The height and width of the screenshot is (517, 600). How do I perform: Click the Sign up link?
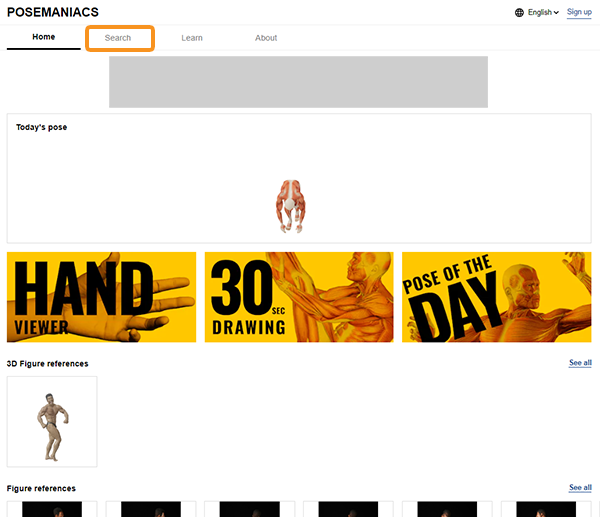tap(579, 12)
